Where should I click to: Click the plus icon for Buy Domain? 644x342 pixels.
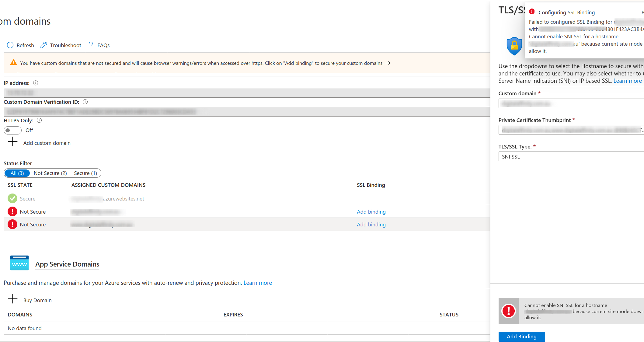pos(12,299)
